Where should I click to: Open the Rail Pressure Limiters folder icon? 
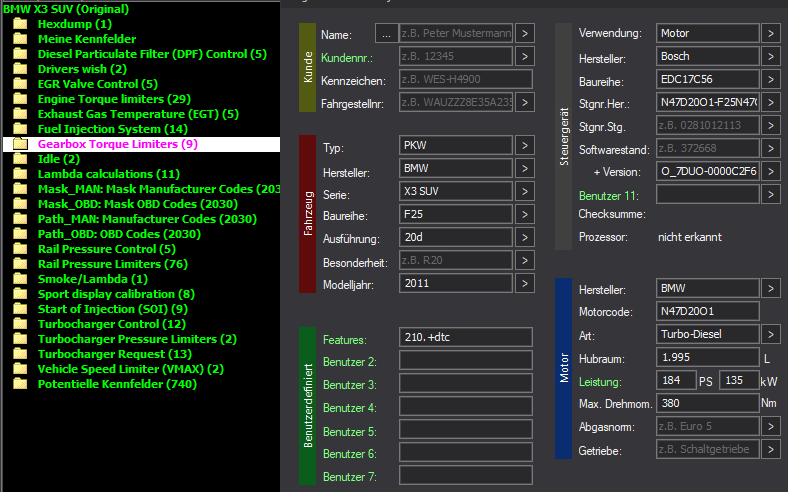[x=20, y=264]
